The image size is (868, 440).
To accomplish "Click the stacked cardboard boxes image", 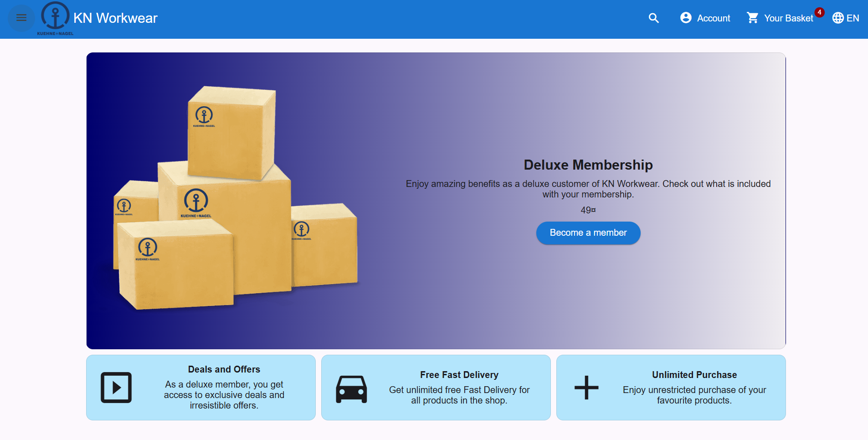I will (236, 198).
